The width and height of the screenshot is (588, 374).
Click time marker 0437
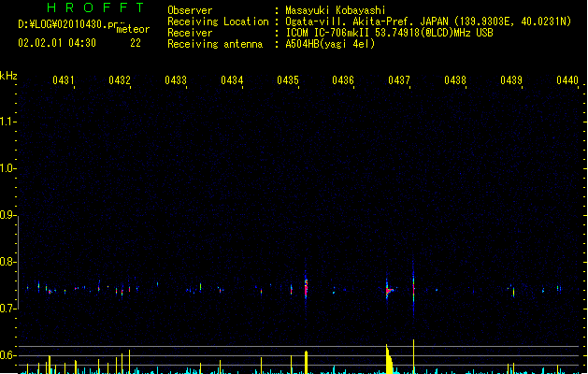pyautogui.click(x=399, y=79)
